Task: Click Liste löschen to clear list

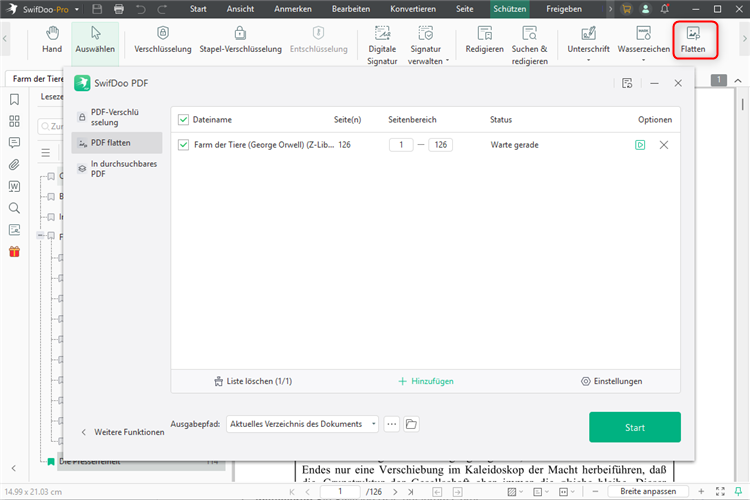Action: (x=253, y=381)
